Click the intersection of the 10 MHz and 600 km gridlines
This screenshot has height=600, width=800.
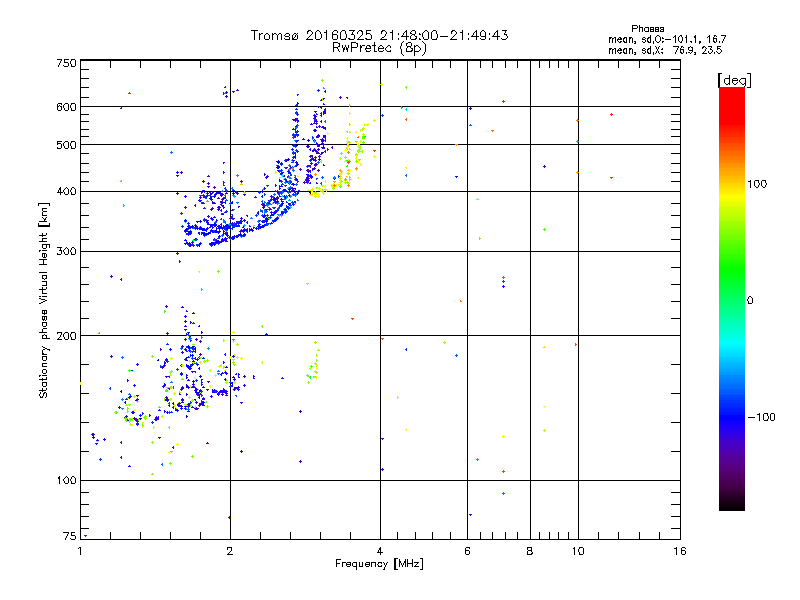pyautogui.click(x=578, y=106)
